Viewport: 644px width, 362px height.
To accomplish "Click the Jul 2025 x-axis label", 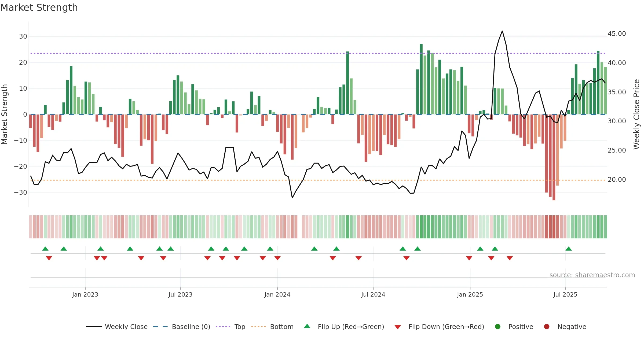I will (x=565, y=295).
